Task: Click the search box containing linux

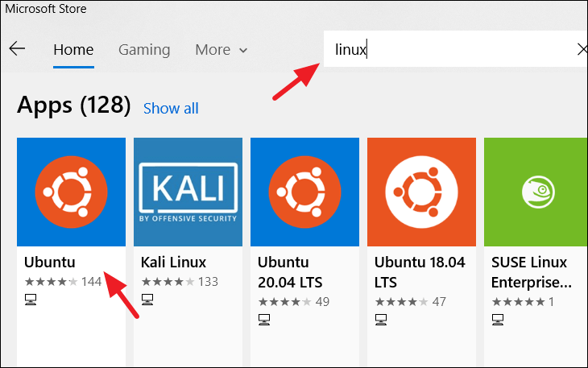Action: coord(455,49)
